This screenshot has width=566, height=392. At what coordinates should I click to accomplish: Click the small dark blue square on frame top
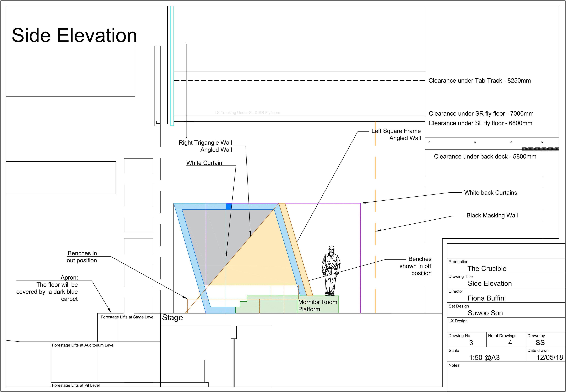(x=229, y=206)
